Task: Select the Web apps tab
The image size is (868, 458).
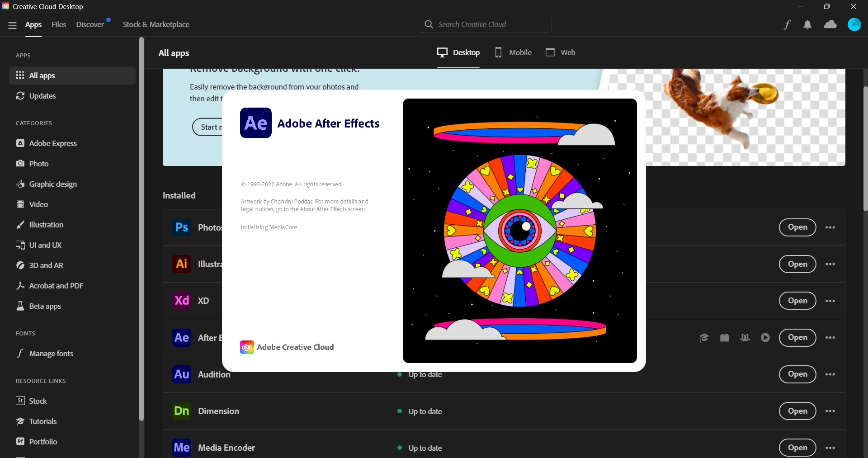Action: (560, 52)
